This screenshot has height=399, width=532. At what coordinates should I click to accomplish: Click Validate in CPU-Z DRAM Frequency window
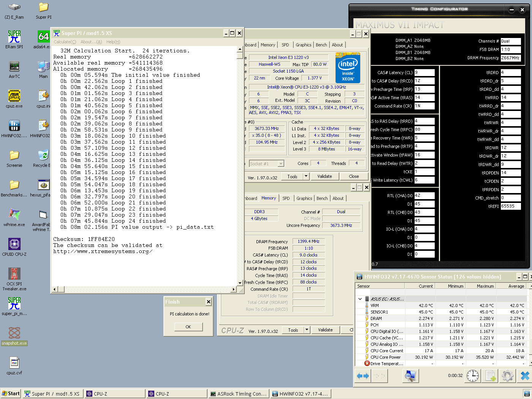[x=325, y=330]
